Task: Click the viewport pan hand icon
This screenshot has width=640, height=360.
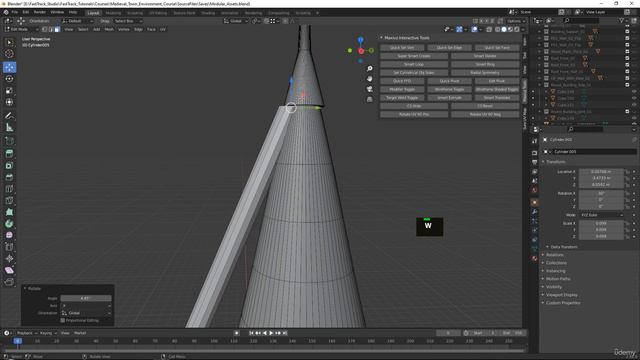Action: point(369,79)
